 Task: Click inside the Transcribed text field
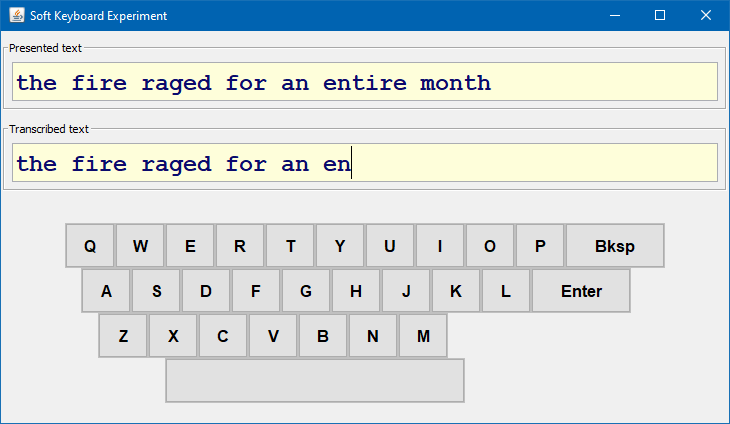point(365,162)
